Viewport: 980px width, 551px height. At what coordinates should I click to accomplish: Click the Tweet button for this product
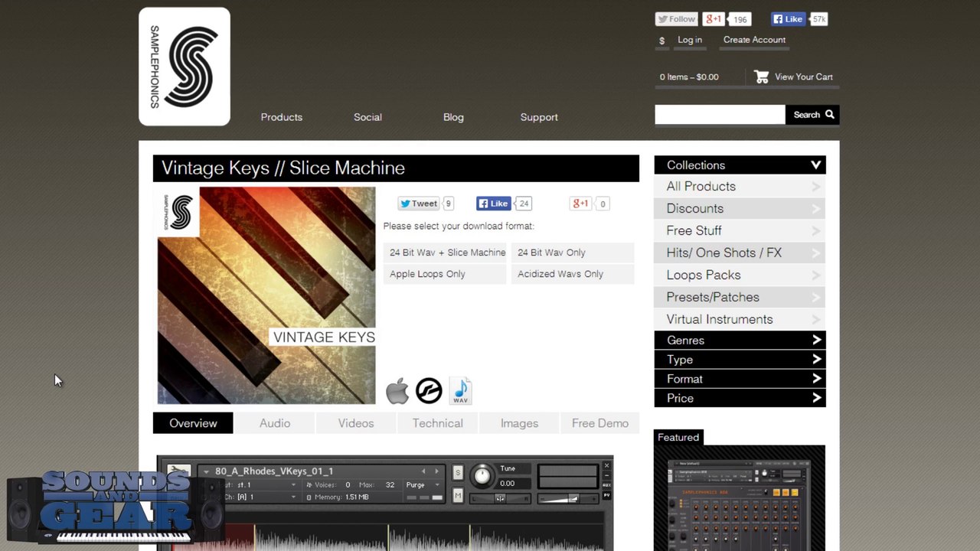coord(418,204)
